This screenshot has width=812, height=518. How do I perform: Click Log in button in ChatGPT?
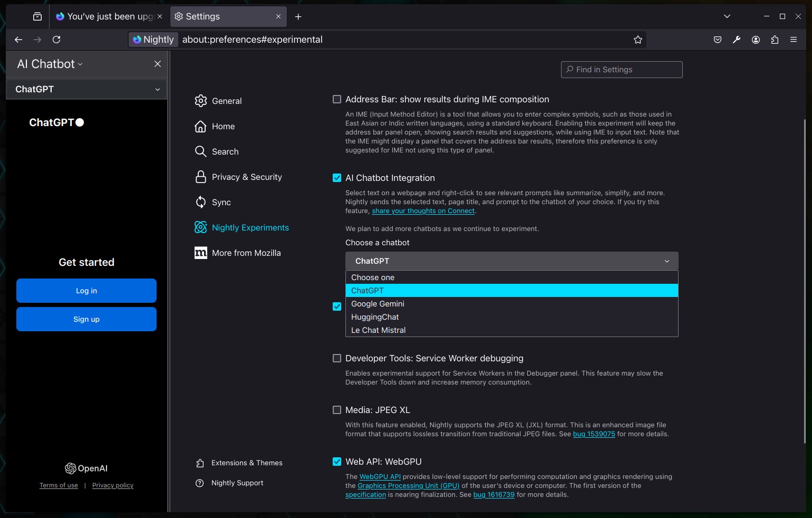86,291
